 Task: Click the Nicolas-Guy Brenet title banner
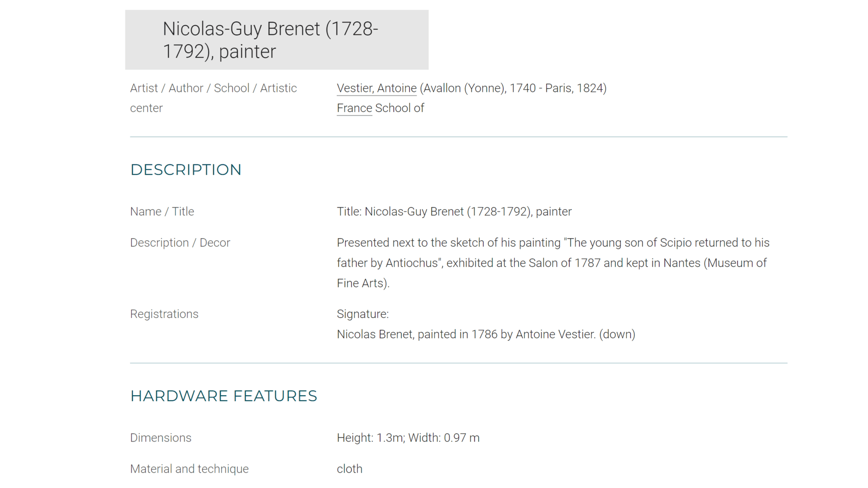click(277, 40)
